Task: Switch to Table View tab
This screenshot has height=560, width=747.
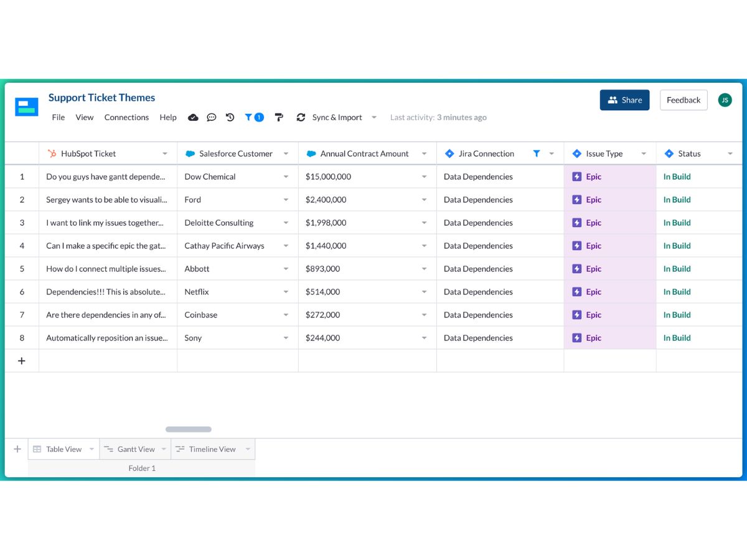Action: 63,449
